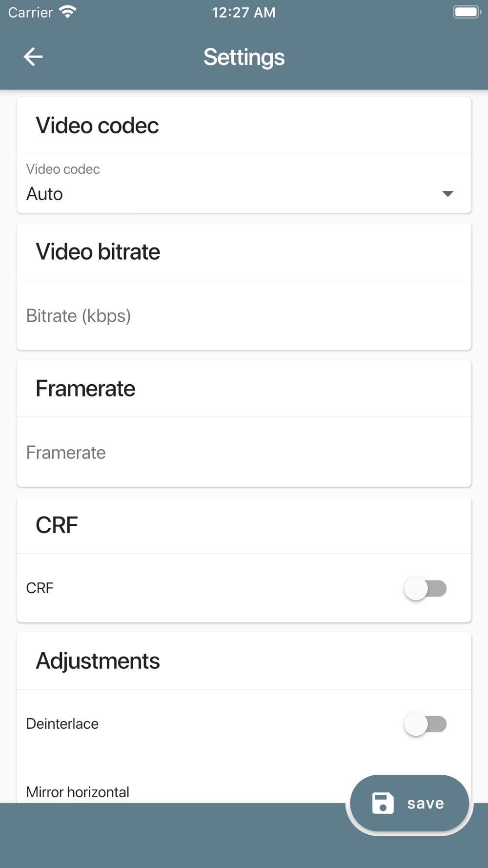Tap the Framerate section heading

[x=85, y=389]
